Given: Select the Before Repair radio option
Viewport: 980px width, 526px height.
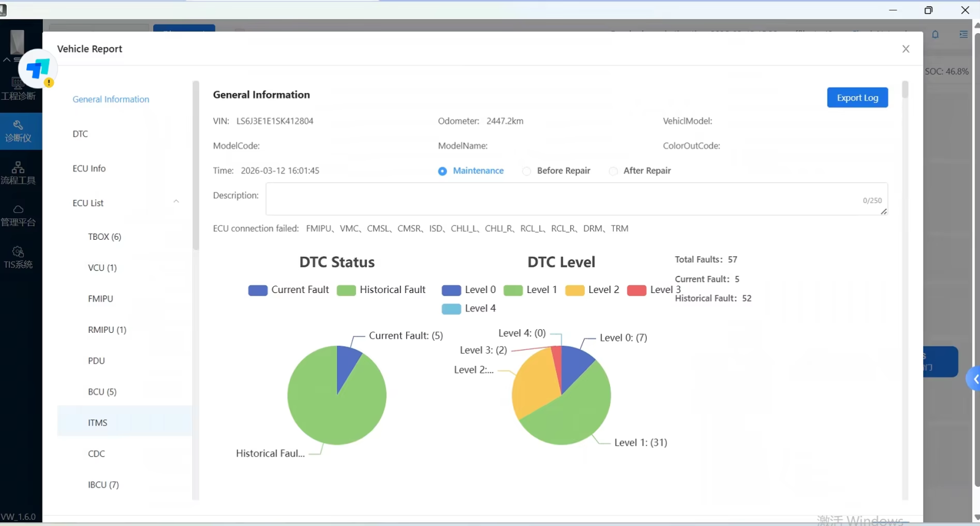Looking at the screenshot, I should pyautogui.click(x=526, y=171).
